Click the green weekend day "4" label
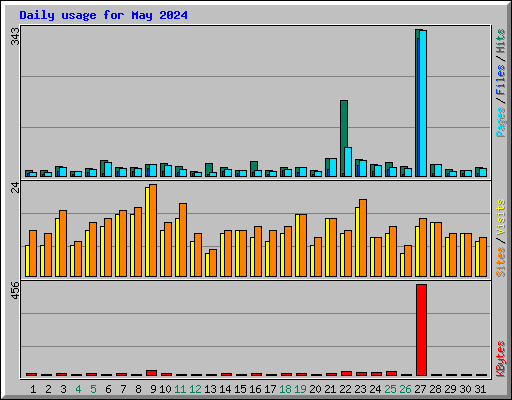The image size is (512, 400). (x=78, y=389)
